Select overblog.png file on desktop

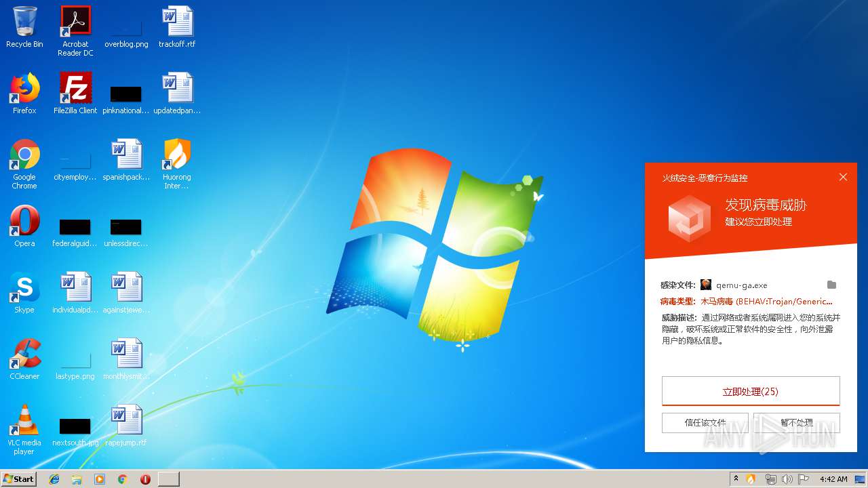(126, 27)
